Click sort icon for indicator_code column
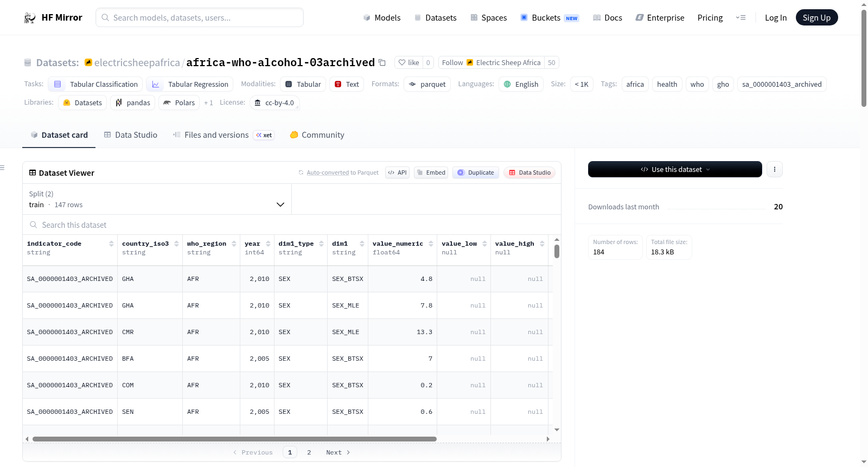This screenshot has height=467, width=868. pos(111,244)
